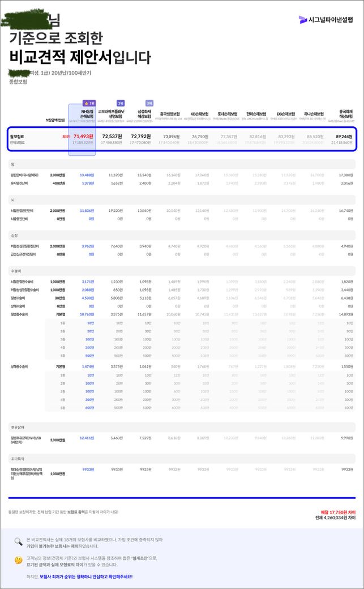Click the 매달 17,750원 차이 text
This screenshot has height=589, width=364.
[x=338, y=511]
